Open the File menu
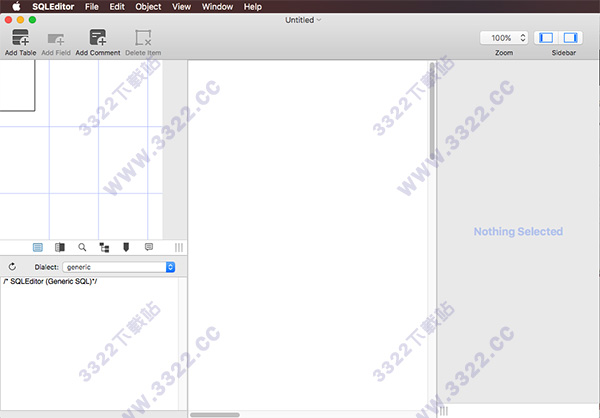 [x=92, y=7]
